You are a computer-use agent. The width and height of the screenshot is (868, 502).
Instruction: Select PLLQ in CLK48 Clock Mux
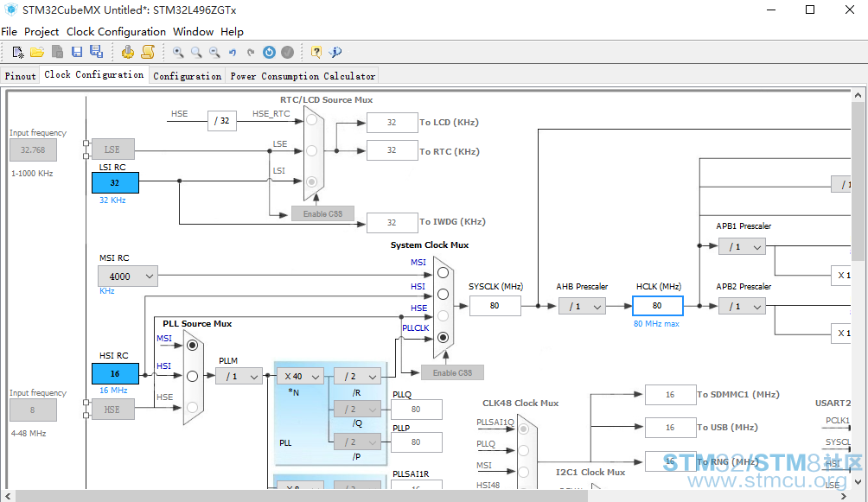click(x=524, y=450)
